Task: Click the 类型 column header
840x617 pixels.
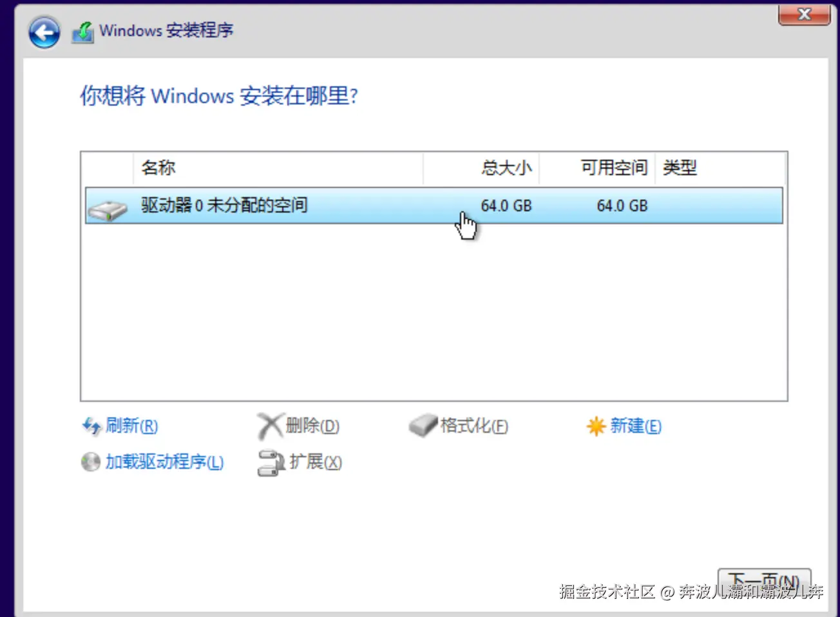Action: click(720, 168)
